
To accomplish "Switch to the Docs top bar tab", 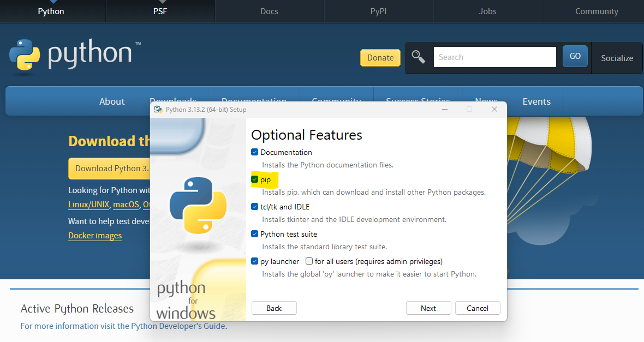I will tap(270, 11).
